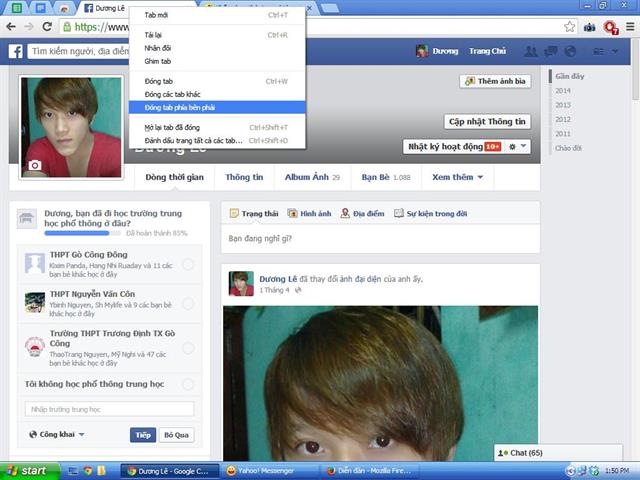The height and width of the screenshot is (480, 640).
Task: Choose Đóng các tab khác
Action: 217,94
